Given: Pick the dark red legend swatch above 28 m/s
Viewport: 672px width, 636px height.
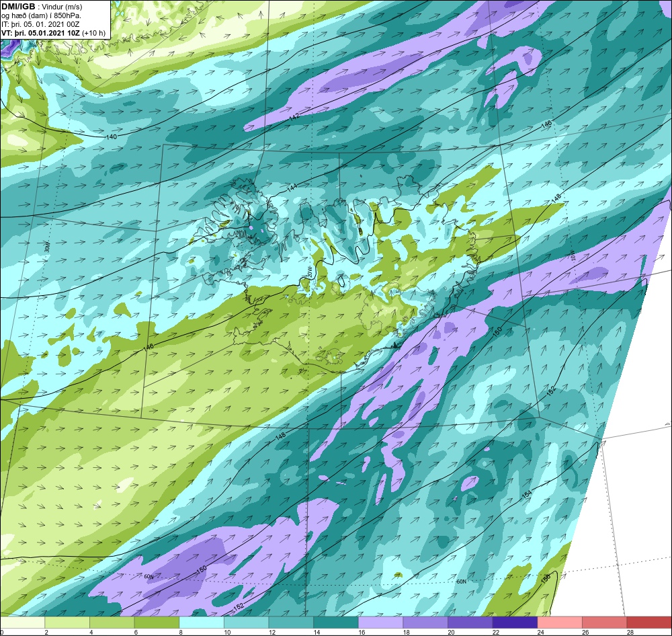Looking at the screenshot, I should click(x=649, y=623).
